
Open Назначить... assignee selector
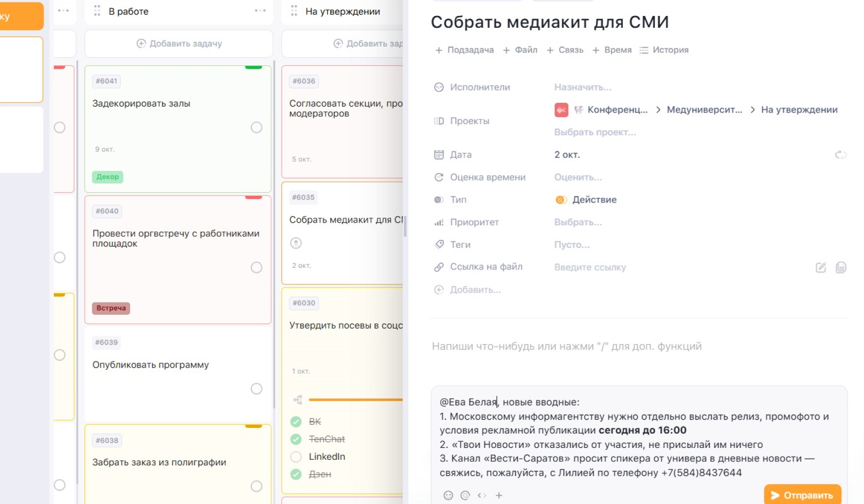pyautogui.click(x=583, y=87)
